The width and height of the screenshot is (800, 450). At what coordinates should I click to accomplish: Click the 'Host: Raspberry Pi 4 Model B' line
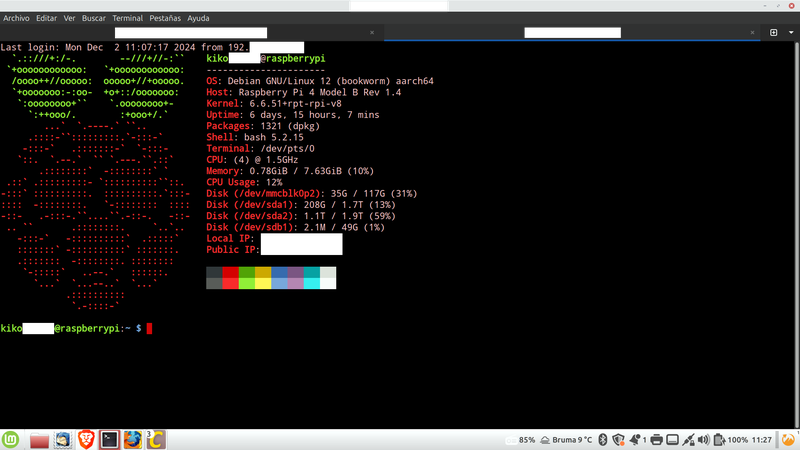[x=304, y=92]
